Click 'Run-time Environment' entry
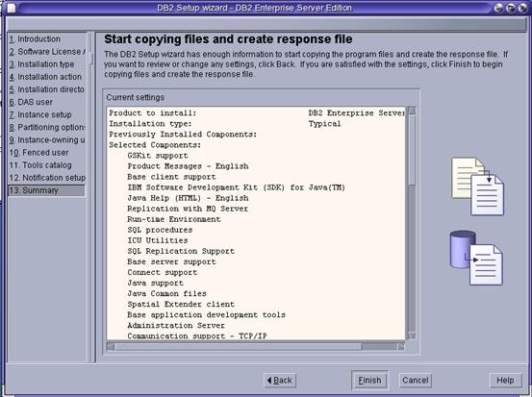This screenshot has height=397, width=532. [174, 219]
